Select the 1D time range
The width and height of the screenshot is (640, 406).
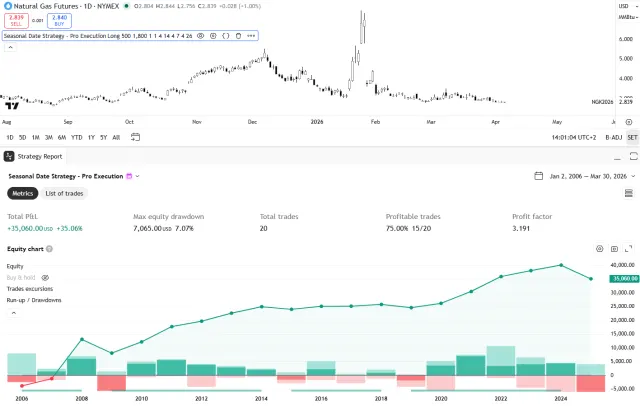10,138
